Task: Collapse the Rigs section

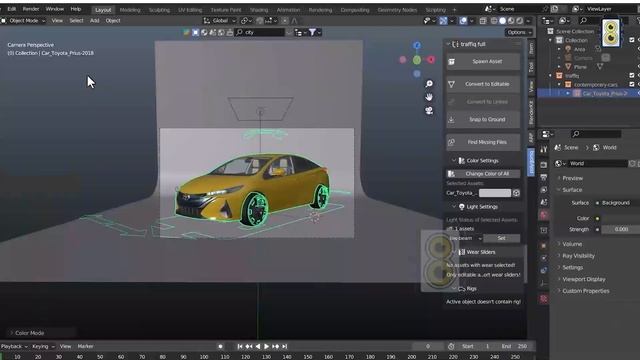Action: (453, 289)
